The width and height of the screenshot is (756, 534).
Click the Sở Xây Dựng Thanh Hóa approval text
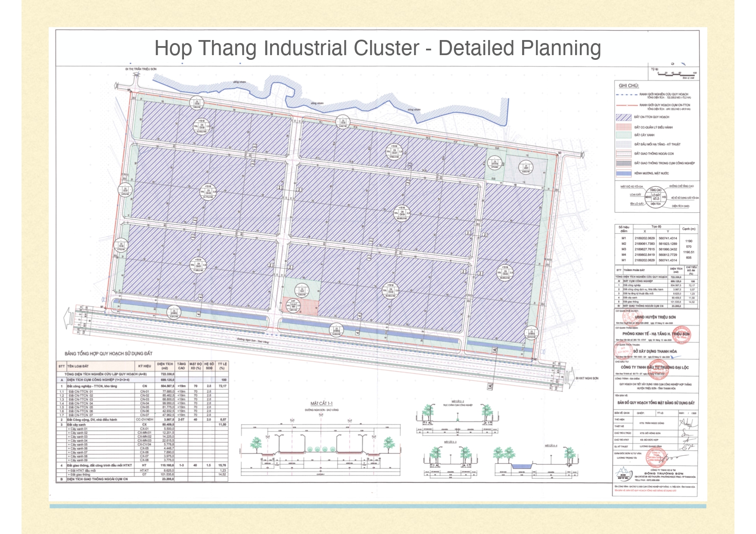[x=655, y=351]
